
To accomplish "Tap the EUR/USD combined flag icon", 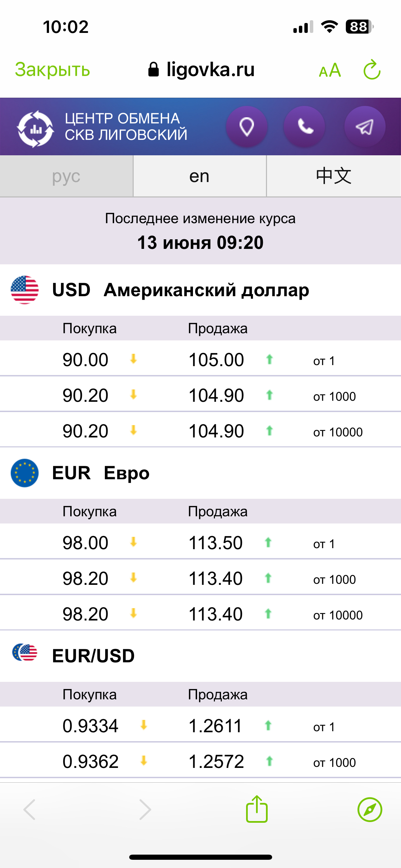I will (25, 652).
